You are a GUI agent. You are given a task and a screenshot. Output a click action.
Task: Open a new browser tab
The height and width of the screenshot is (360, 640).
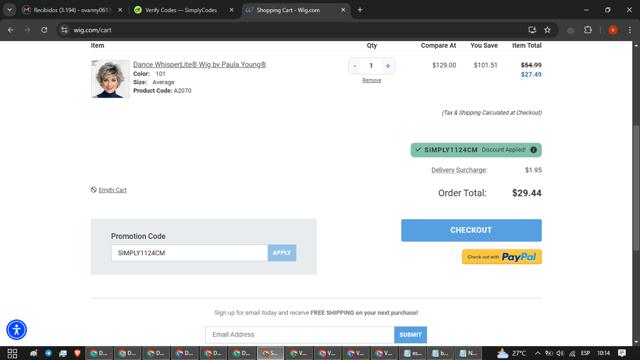coord(360,10)
